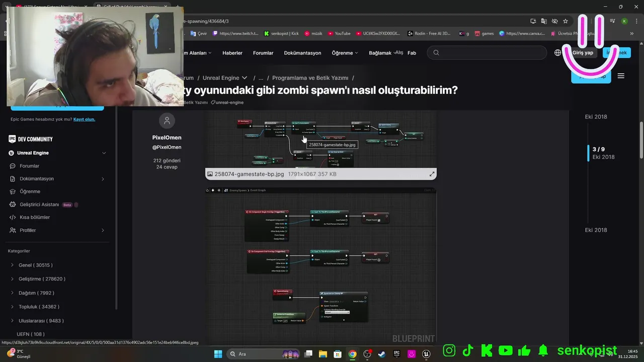This screenshot has width=644, height=362.
Task: Open the Çevir bookmark
Action: (x=198, y=33)
